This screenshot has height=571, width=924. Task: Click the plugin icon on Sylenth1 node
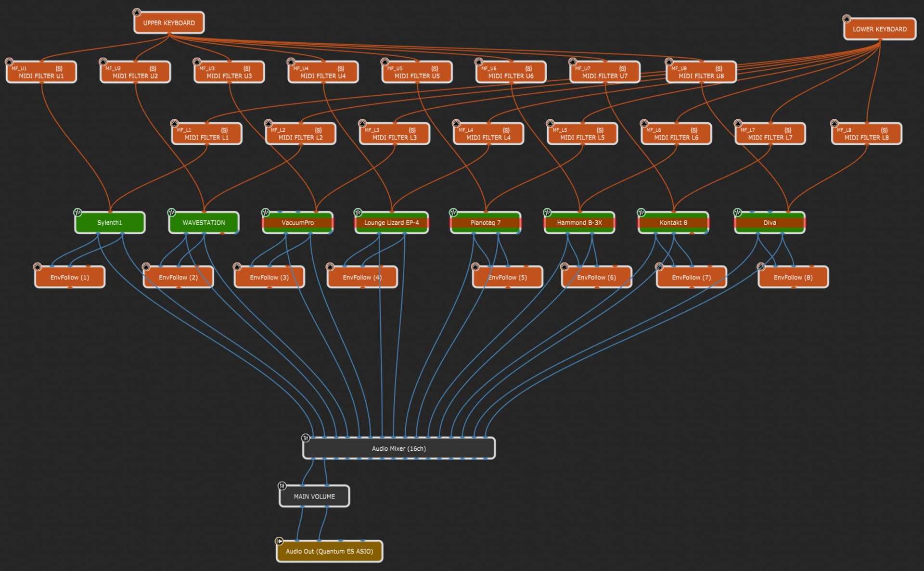tap(77, 212)
